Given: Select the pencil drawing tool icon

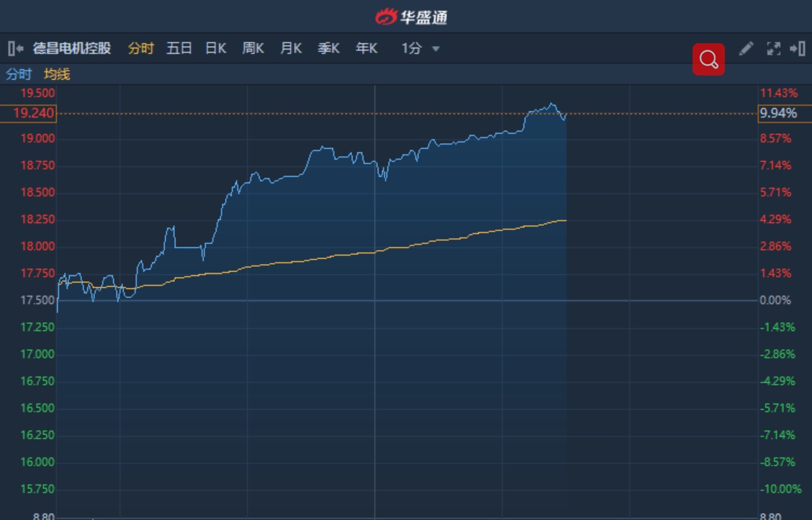Looking at the screenshot, I should 746,49.
